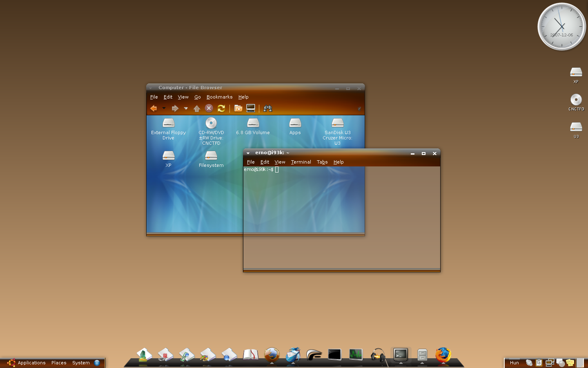Open the Bookmarks menu in File Browser

tap(219, 97)
